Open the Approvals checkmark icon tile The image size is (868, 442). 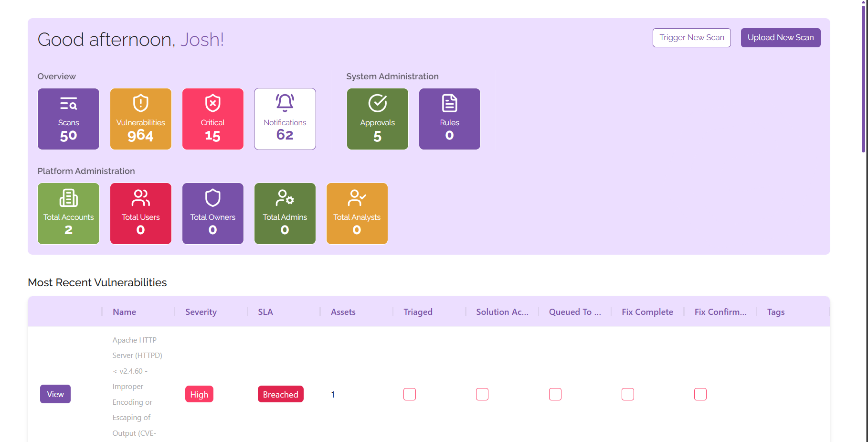[377, 104]
